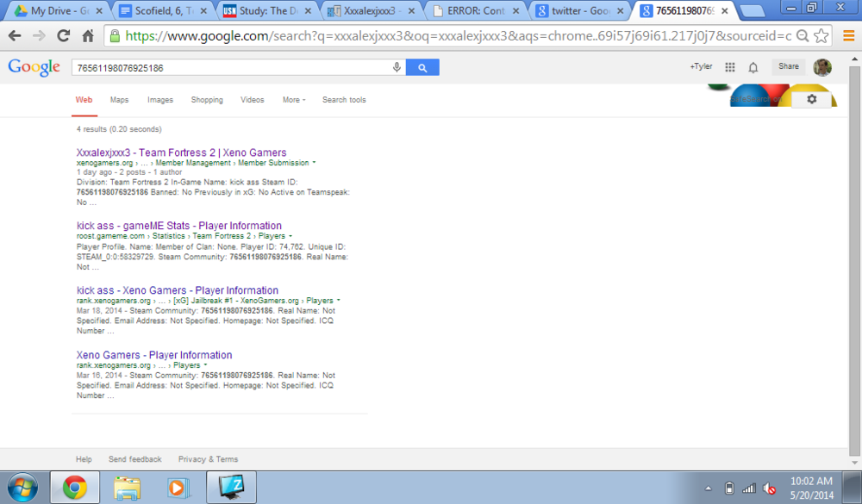Open Xxxalexjxxx3 - Team Fortress 2 result
This screenshot has width=862, height=504.
(181, 152)
